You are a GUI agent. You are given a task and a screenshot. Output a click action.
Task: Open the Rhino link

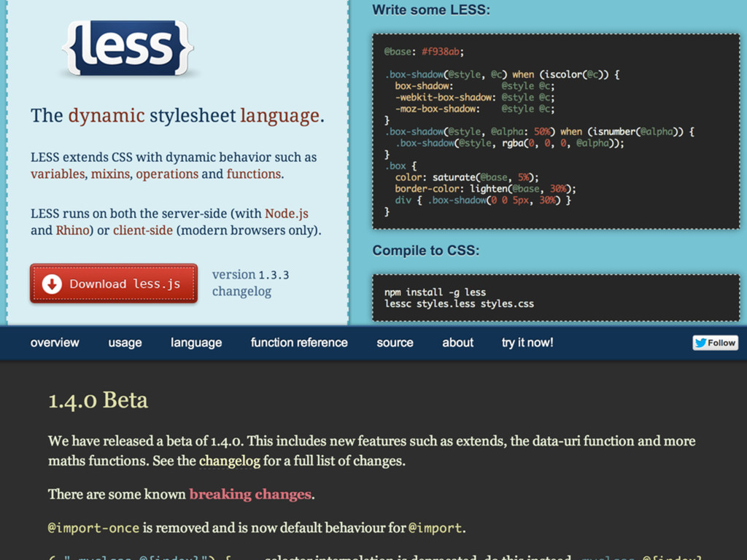(x=72, y=230)
